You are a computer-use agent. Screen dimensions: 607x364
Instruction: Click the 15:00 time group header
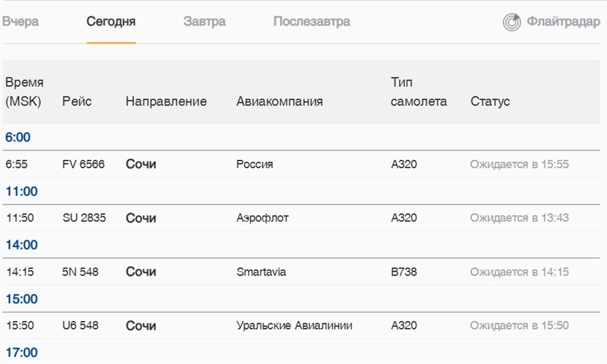21,299
